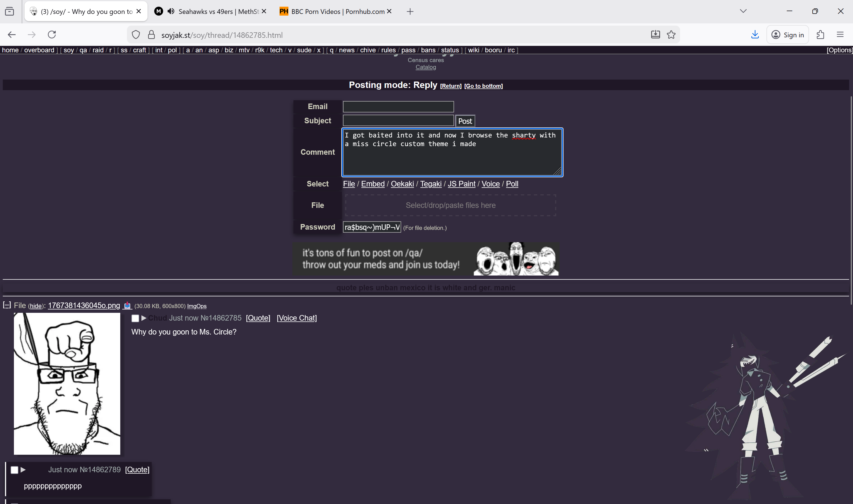
Task: Bookmark page with the star icon
Action: (671, 35)
